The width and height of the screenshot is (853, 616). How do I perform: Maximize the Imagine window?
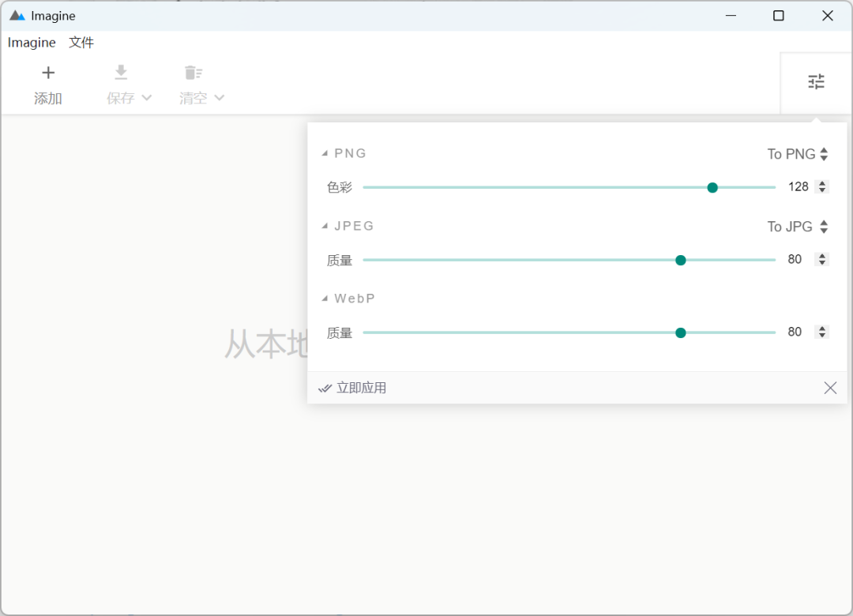click(779, 16)
